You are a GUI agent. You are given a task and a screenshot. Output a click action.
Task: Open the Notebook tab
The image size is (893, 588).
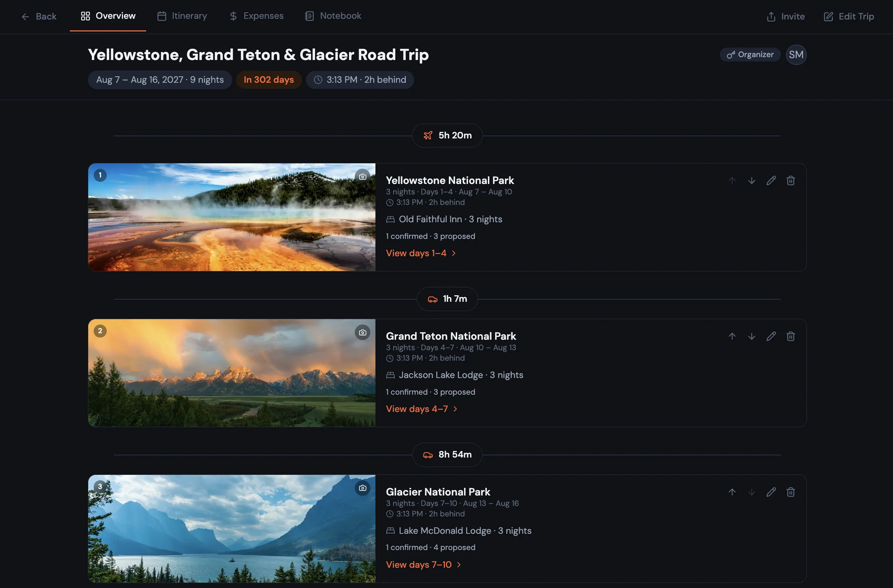pos(333,16)
